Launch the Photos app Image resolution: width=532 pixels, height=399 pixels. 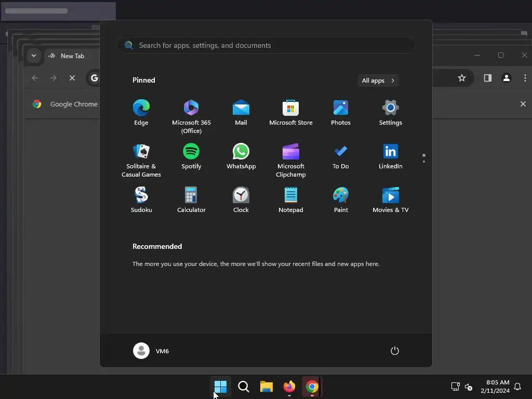pos(341,113)
